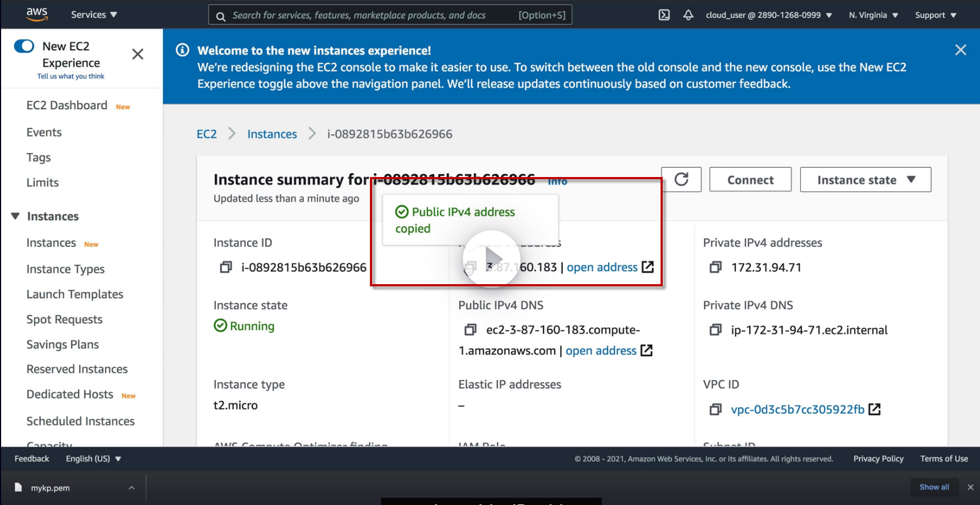Click external icon next to public IPv4 open address
The width and height of the screenshot is (980, 505).
(x=648, y=267)
